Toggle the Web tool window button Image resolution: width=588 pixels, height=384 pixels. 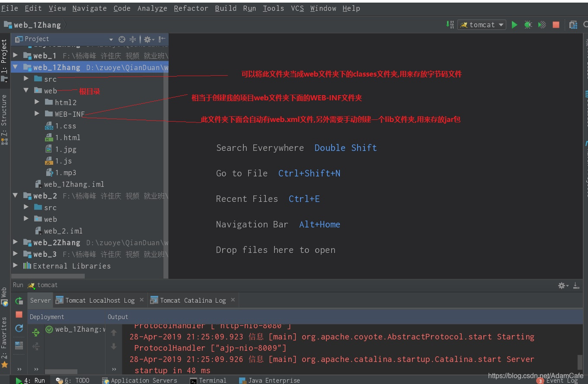(x=4, y=296)
